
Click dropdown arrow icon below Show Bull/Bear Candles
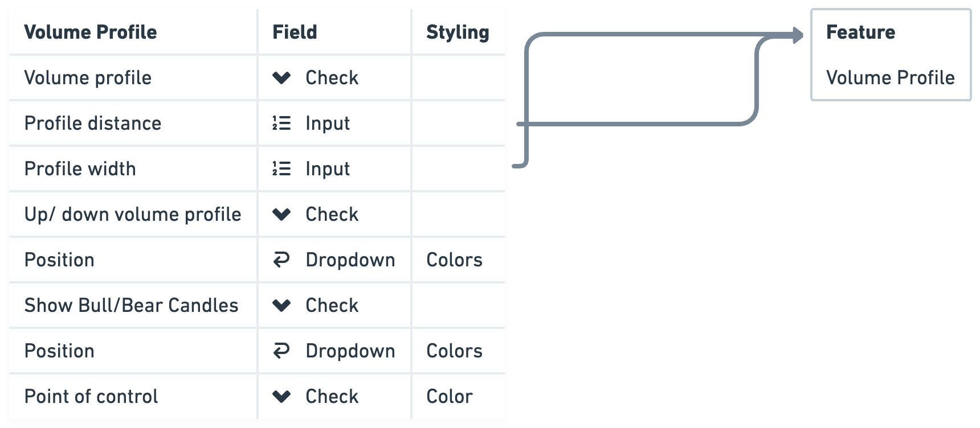[281, 351]
